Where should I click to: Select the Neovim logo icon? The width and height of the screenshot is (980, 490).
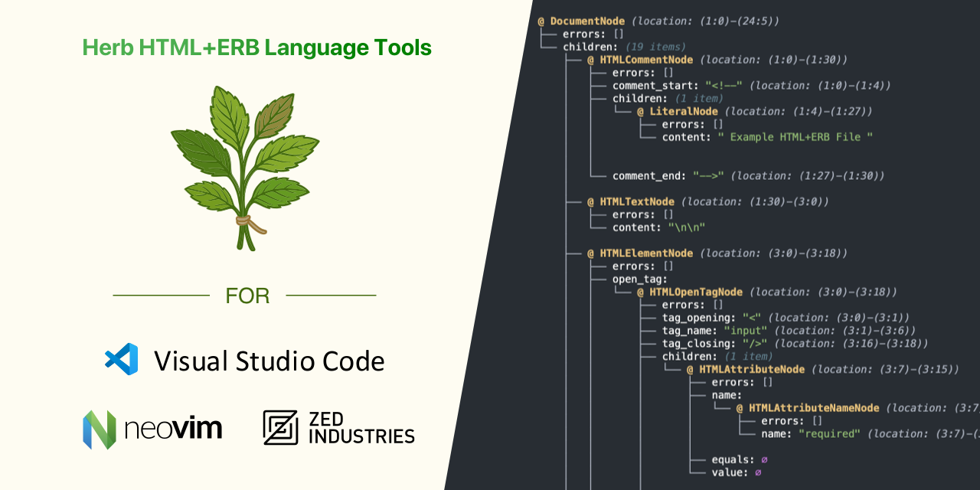tap(100, 430)
